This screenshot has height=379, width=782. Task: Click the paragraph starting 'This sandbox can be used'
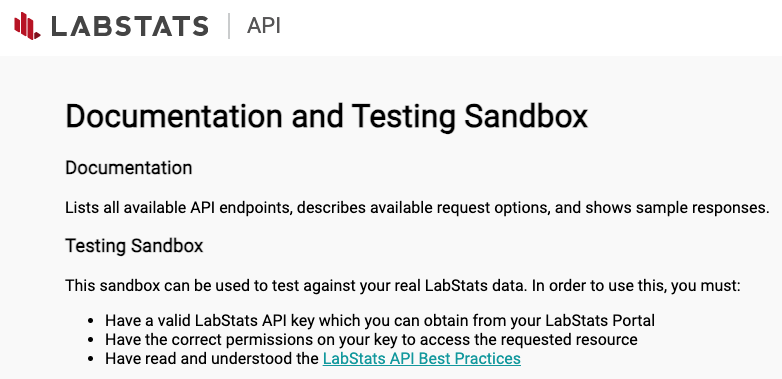[x=403, y=286]
